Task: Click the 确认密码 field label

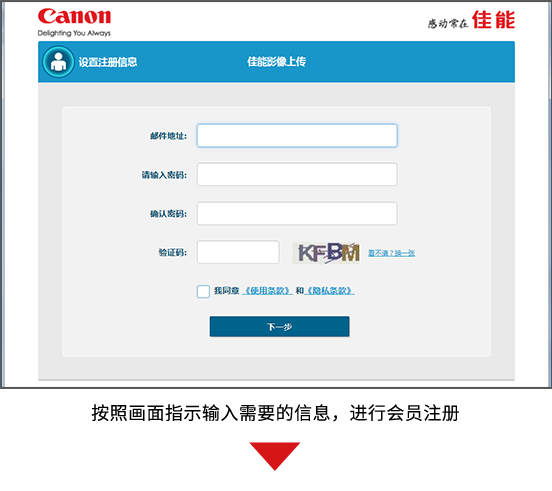Action: point(169,214)
